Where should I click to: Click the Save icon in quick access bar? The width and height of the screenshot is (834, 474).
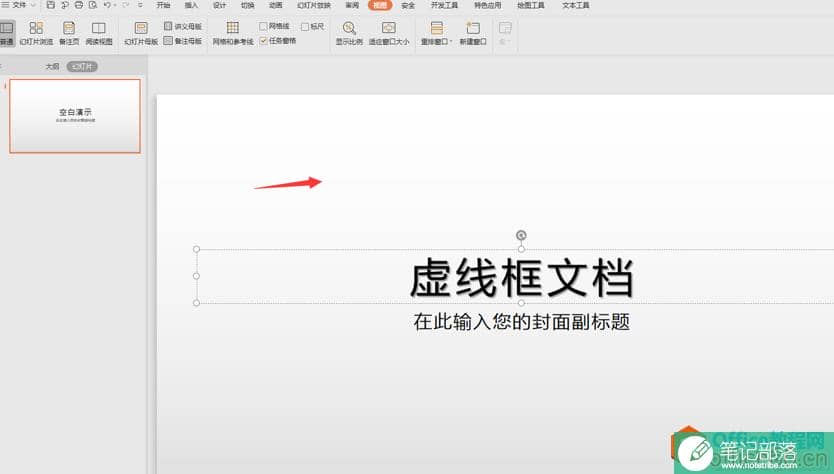pos(51,5)
